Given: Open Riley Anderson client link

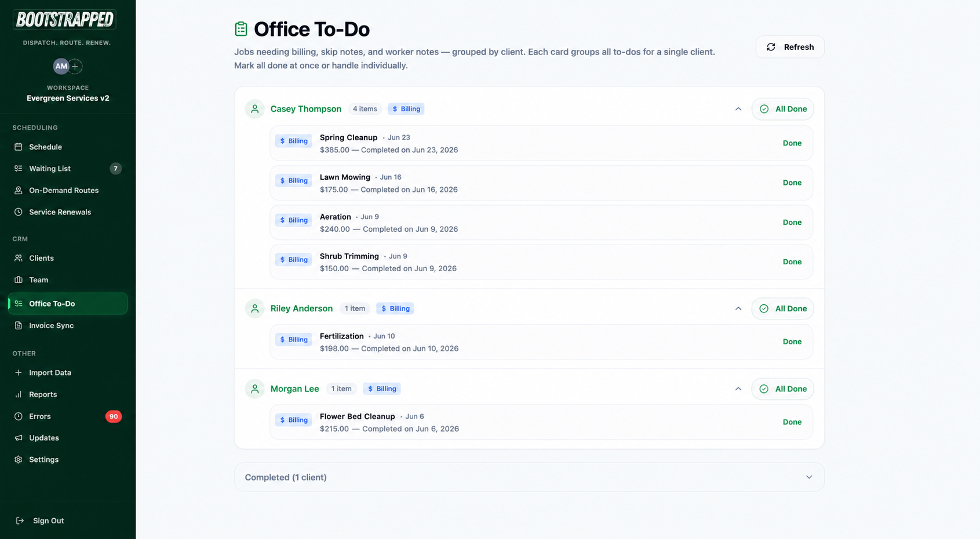Looking at the screenshot, I should tap(301, 308).
